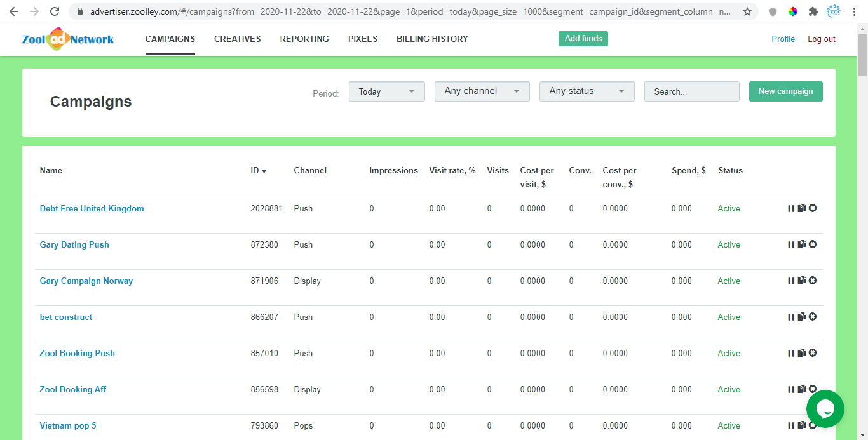Screen dimensions: 868x440
Task: Pause the bet construct campaign
Action: coord(791,316)
